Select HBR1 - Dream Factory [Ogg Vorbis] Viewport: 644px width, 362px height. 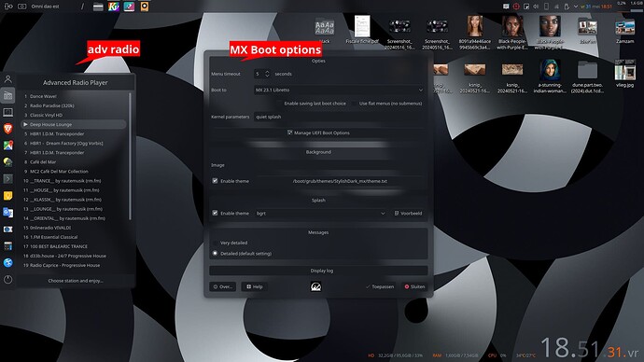[74, 144]
